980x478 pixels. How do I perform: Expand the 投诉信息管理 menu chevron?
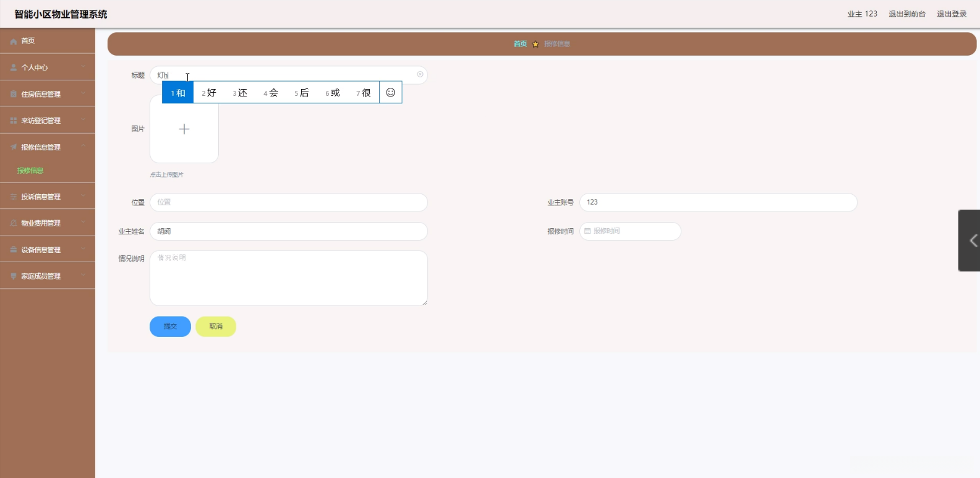83,196
